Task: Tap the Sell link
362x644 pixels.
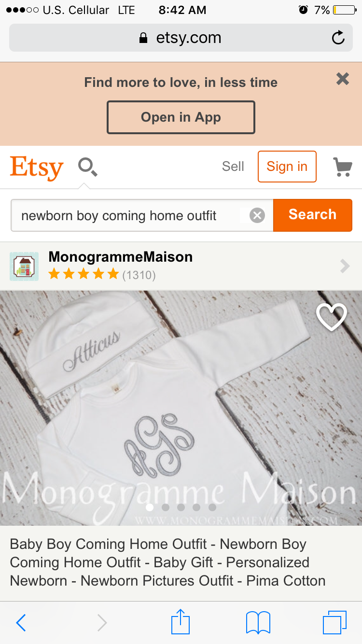Action: [233, 167]
